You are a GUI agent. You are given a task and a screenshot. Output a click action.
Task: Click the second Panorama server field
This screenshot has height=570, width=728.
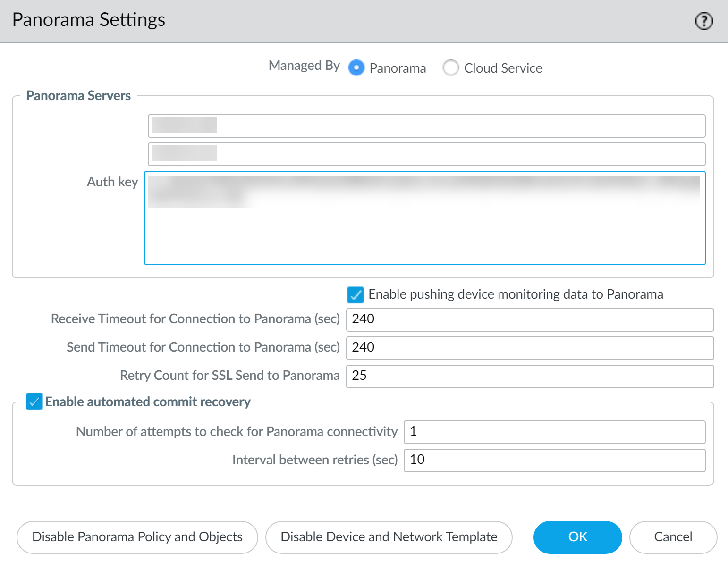pos(426,154)
